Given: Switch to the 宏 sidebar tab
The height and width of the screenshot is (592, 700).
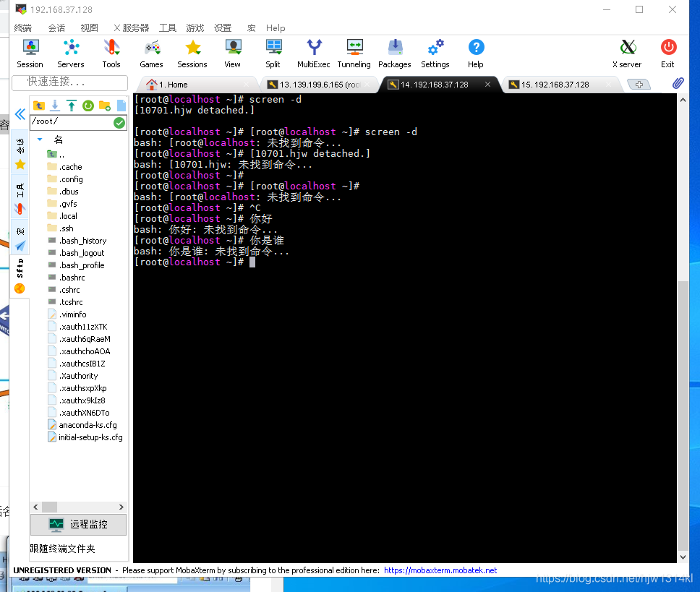Looking at the screenshot, I should 20,239.
